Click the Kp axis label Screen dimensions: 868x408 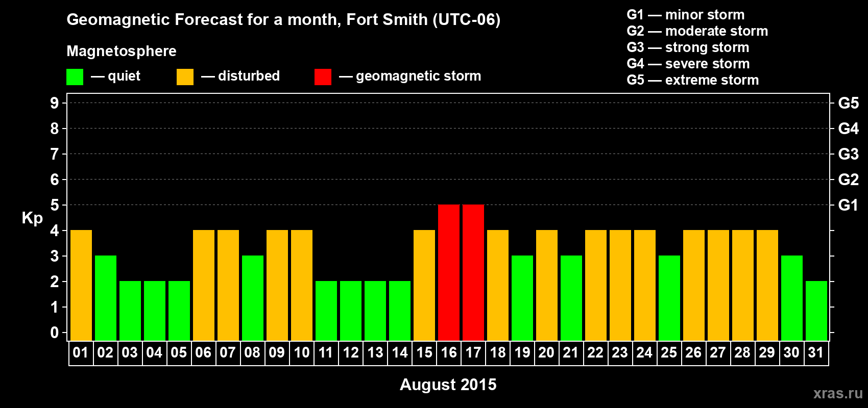[32, 218]
